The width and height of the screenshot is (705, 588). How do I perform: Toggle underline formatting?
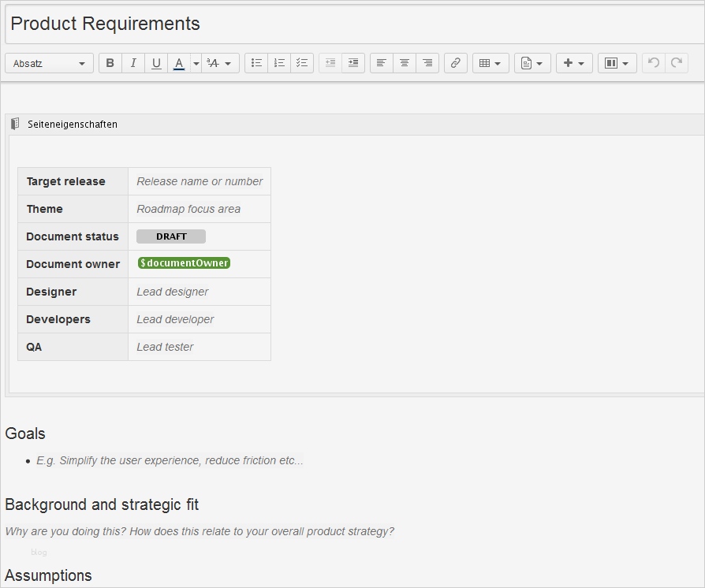(156, 63)
